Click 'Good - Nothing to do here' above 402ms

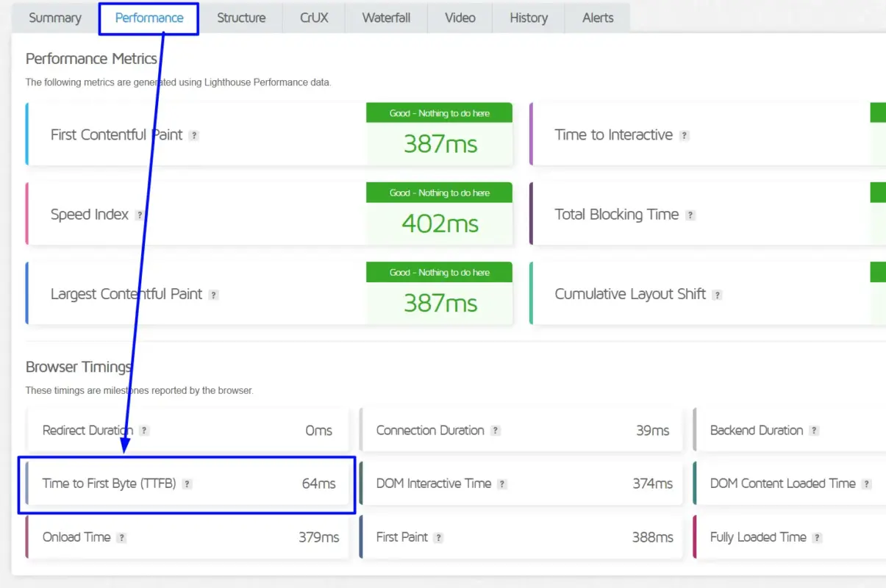(x=440, y=193)
